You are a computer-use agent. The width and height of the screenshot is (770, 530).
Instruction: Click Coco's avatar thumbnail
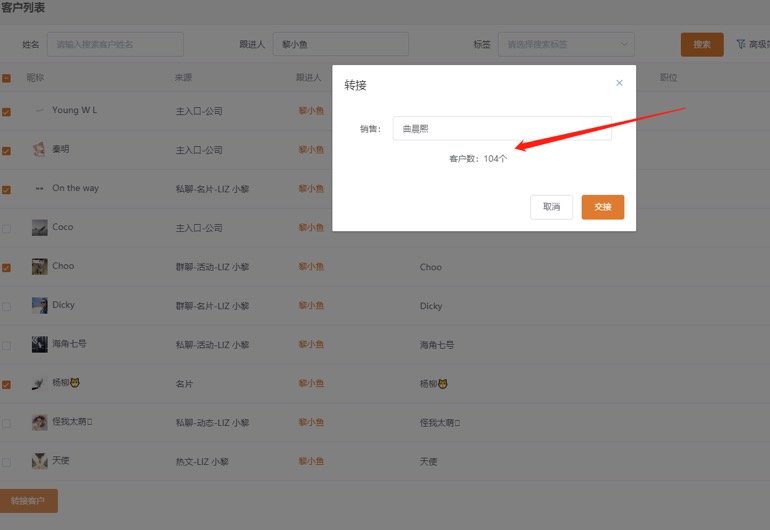click(39, 228)
